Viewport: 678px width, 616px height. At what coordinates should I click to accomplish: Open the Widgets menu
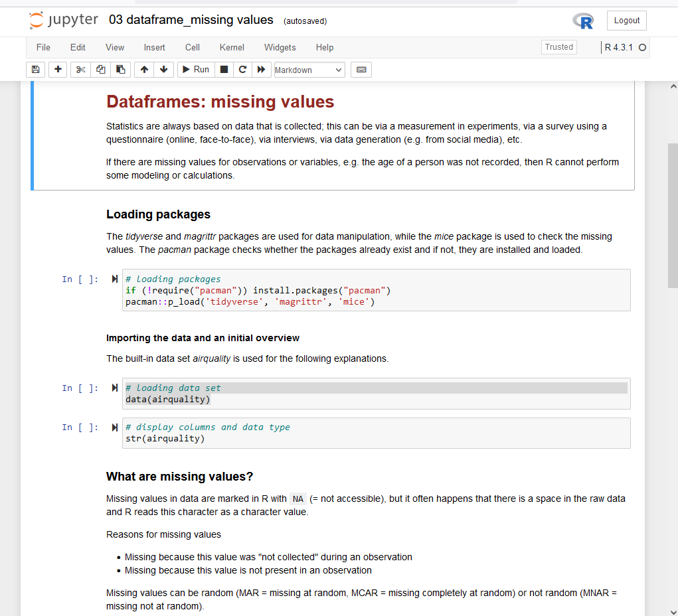(280, 47)
